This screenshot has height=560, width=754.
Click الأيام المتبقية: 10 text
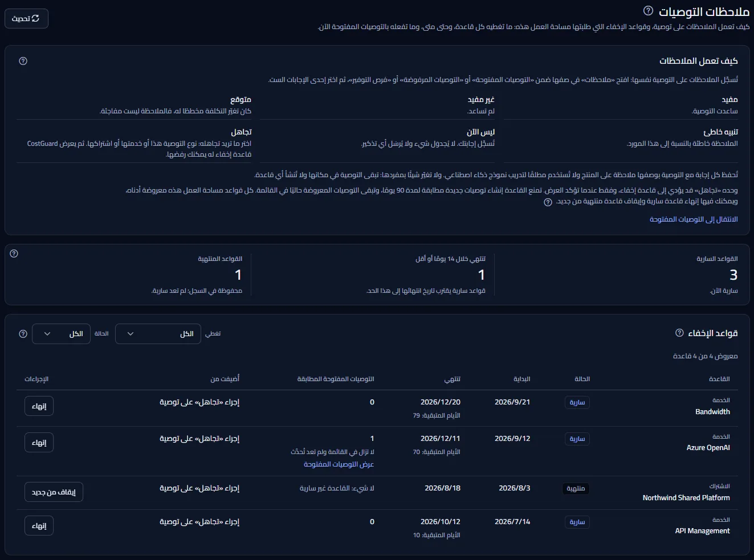(x=437, y=535)
